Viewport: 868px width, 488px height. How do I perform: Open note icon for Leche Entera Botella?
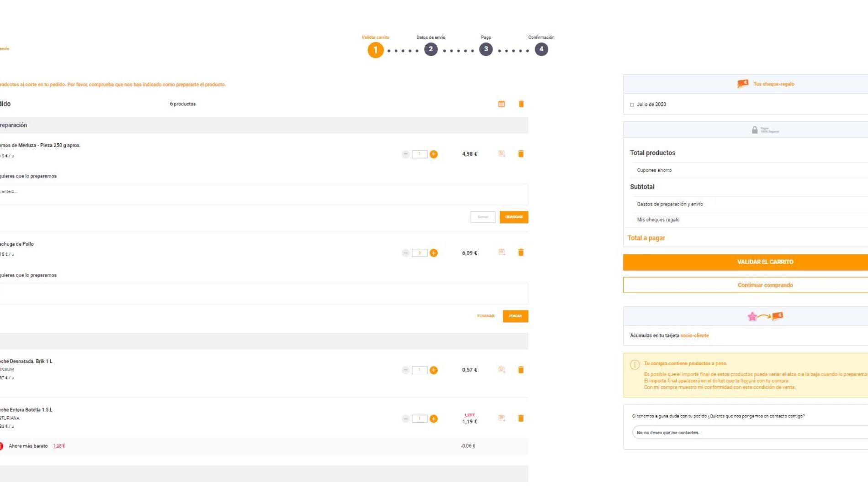502,418
